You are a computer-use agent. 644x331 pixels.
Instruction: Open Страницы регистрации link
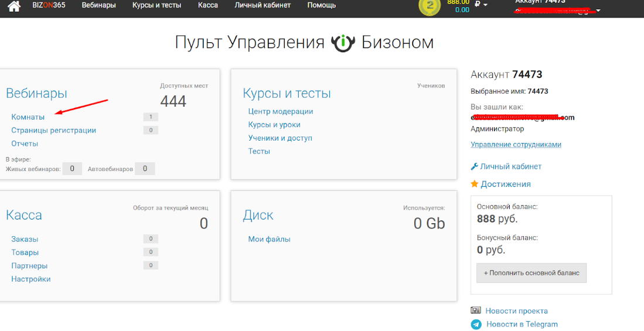(x=54, y=130)
